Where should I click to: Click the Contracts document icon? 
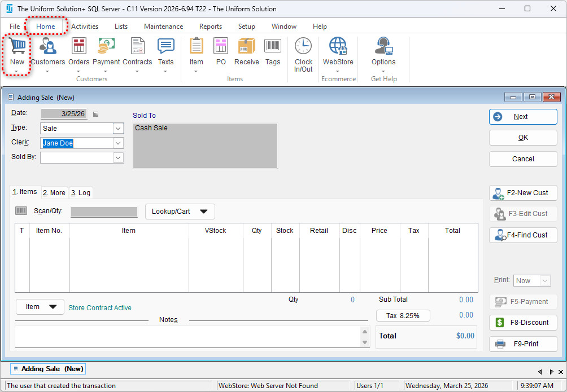click(x=137, y=47)
